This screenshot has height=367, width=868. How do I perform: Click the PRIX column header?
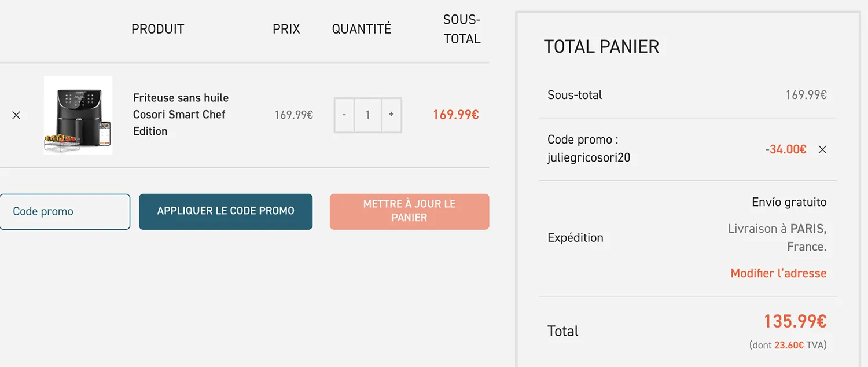[x=286, y=29]
